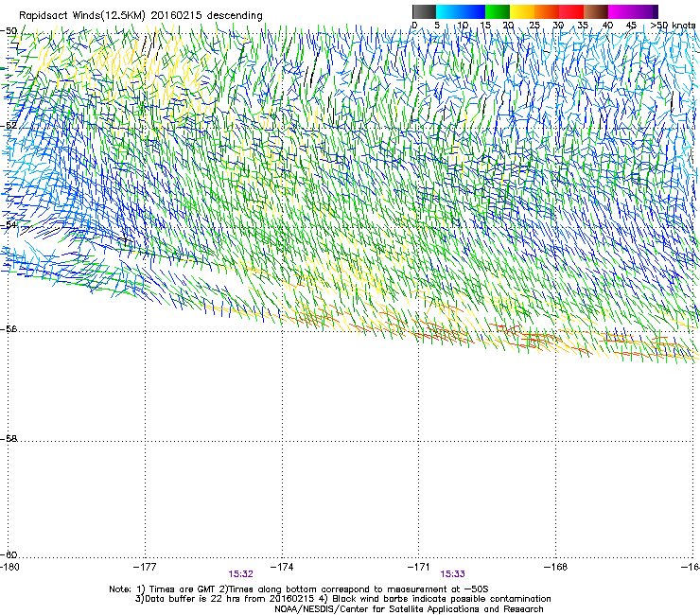Image resolution: width=700 pixels, height=615 pixels.
Task: Click the cyan 5-10 knots legend segment
Action: (448, 11)
